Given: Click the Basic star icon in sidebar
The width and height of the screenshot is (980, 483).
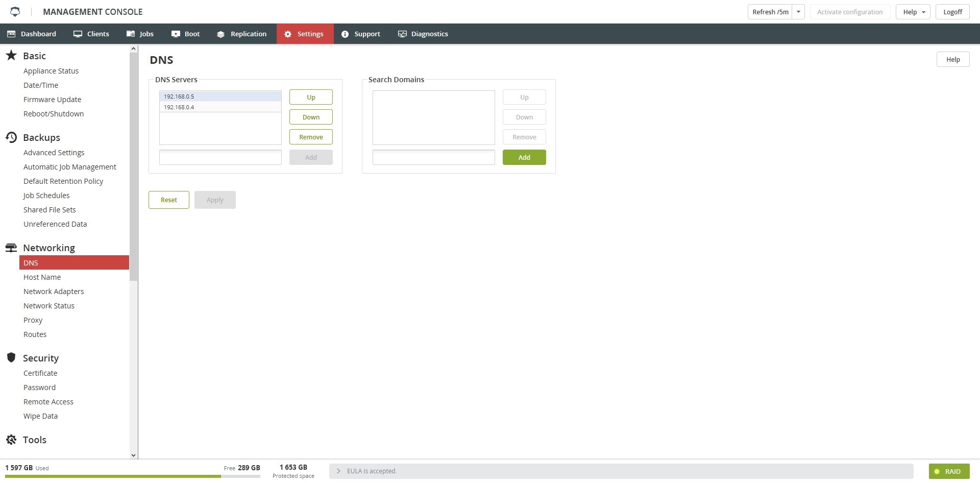Looking at the screenshot, I should [x=11, y=55].
